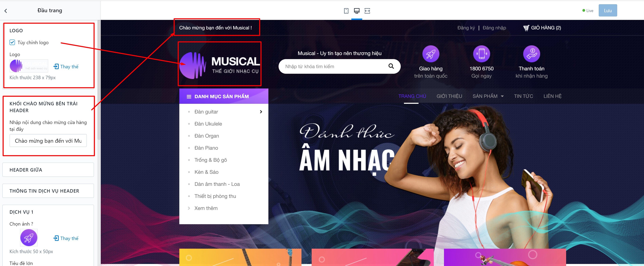The image size is (644, 266).
Task: Open the Trang chủ menu item
Action: [x=412, y=96]
